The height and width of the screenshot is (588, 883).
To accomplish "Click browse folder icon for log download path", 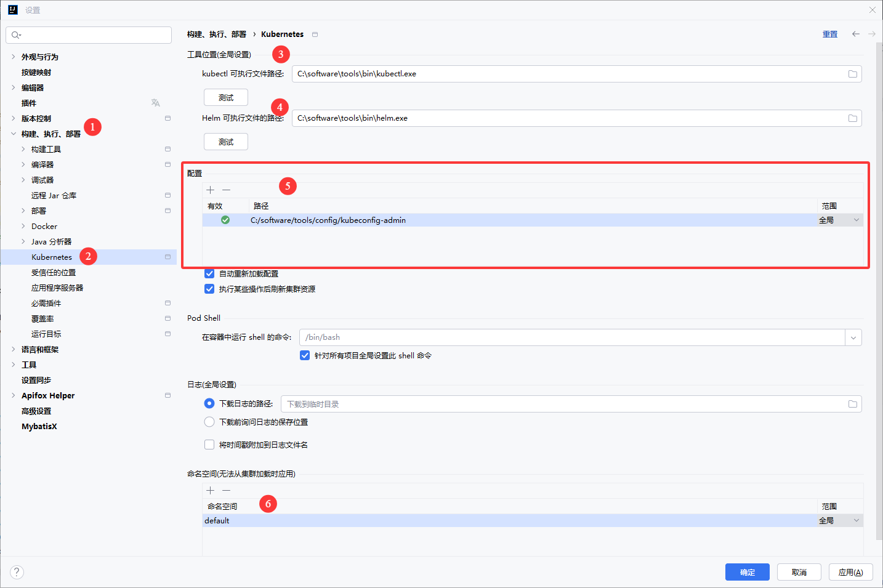I will pos(852,404).
